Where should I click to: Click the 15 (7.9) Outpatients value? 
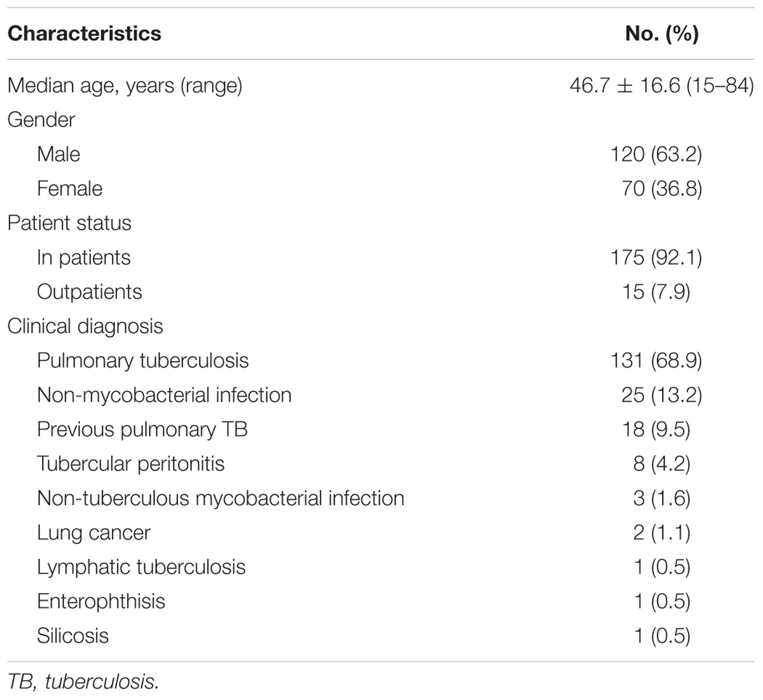[656, 291]
